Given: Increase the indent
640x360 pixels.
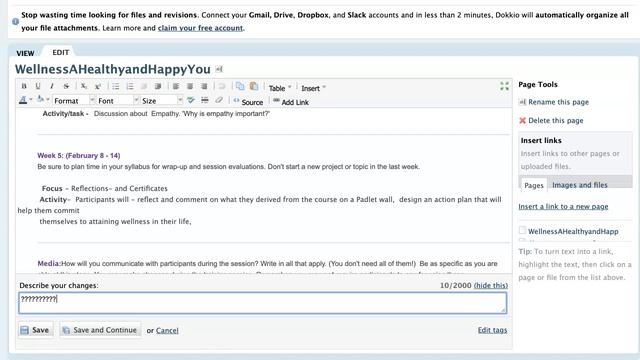Looking at the screenshot, I should (158, 86).
